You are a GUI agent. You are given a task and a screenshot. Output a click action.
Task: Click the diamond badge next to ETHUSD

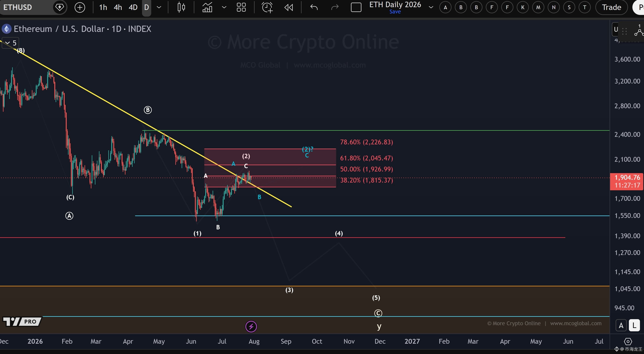(59, 7)
